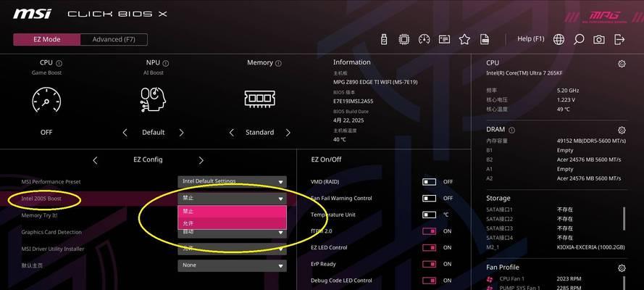This screenshot has height=290, width=644.
Task: Click the CPU Fan 1 fan icon
Action: tap(490, 279)
